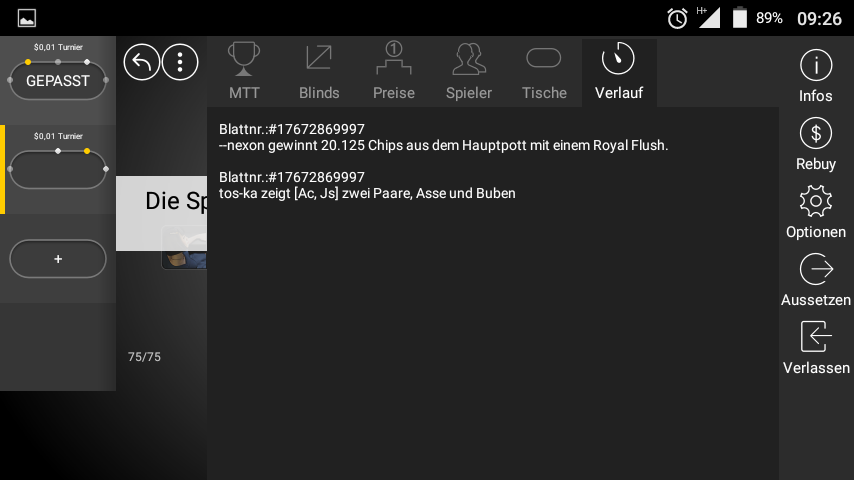Tap the 09:26 clock in the status bar
The image size is (854, 480).
pos(819,19)
